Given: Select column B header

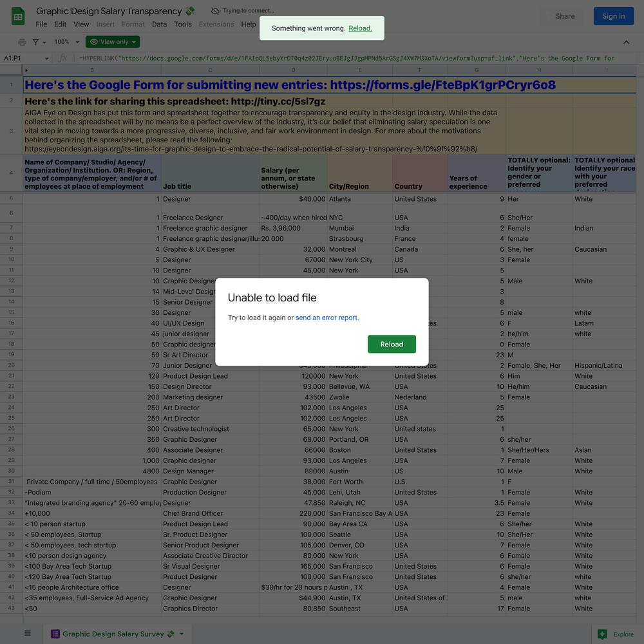Looking at the screenshot, I should point(92,70).
